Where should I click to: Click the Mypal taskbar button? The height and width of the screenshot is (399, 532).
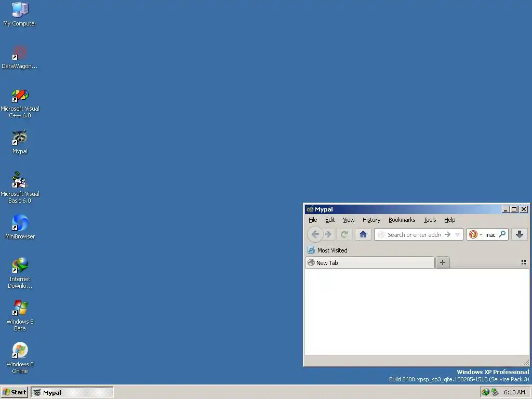point(72,393)
